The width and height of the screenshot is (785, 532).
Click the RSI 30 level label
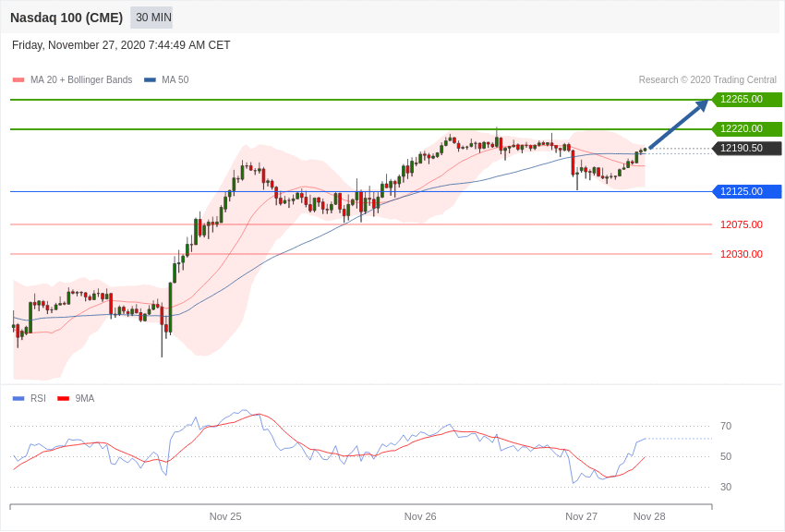click(726, 487)
